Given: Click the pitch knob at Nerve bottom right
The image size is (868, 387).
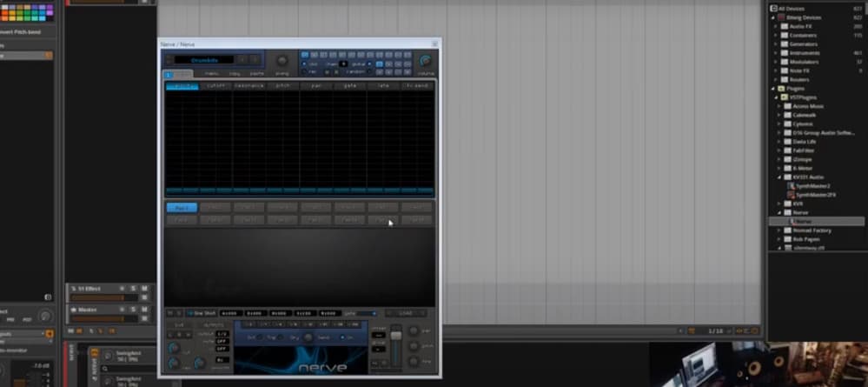Looking at the screenshot, I should [x=413, y=346].
